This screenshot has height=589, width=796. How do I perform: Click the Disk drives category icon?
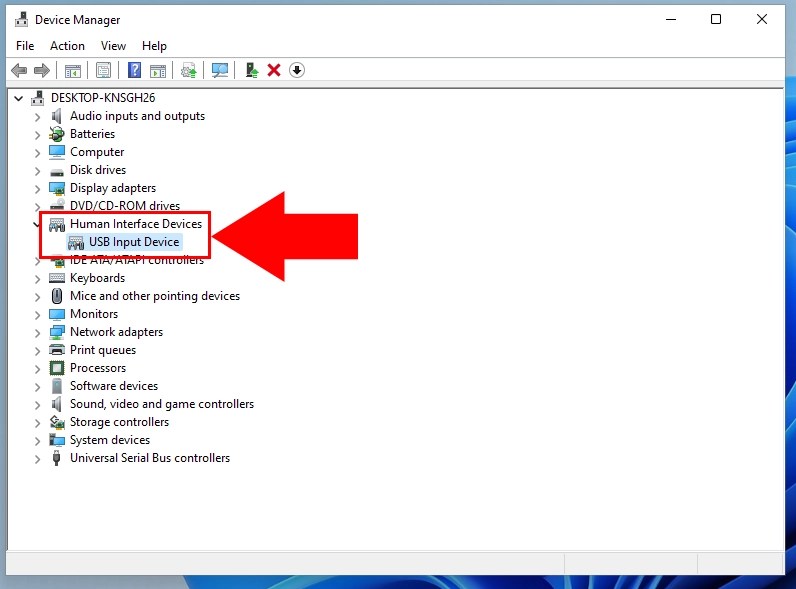tap(57, 172)
